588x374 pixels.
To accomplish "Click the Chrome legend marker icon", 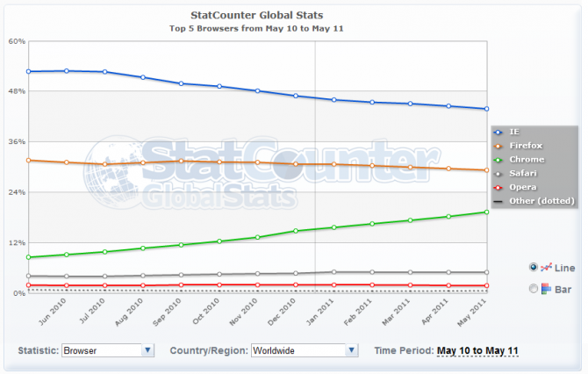I will 499,160.
